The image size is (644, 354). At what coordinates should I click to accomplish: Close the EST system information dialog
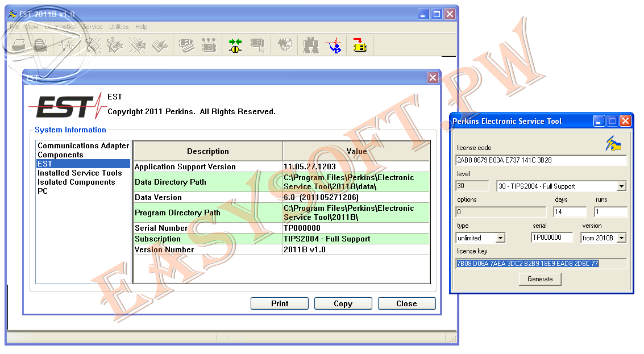click(433, 78)
